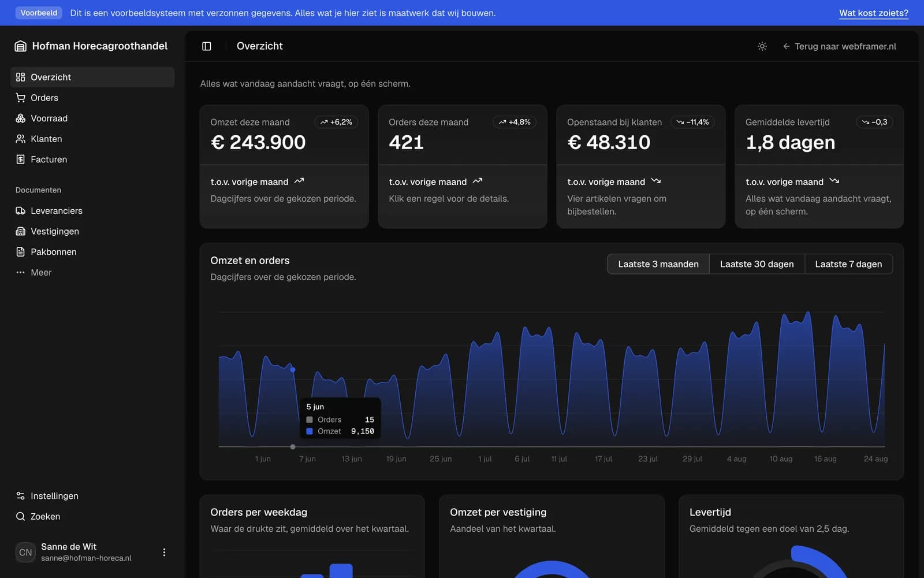
Task: Select the Laatste 3 maanden tab
Action: tap(658, 264)
